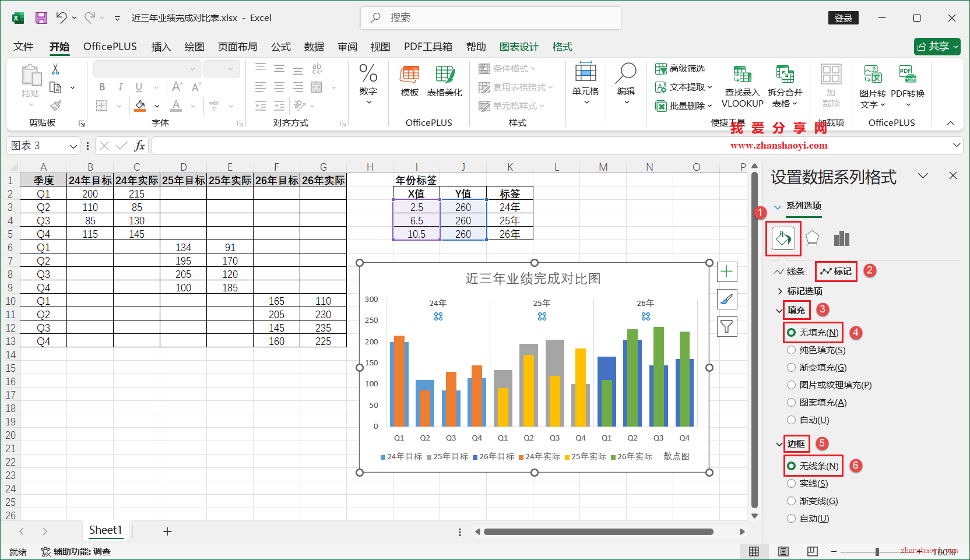
Task: Add a new sheet with plus button
Action: click(x=167, y=531)
